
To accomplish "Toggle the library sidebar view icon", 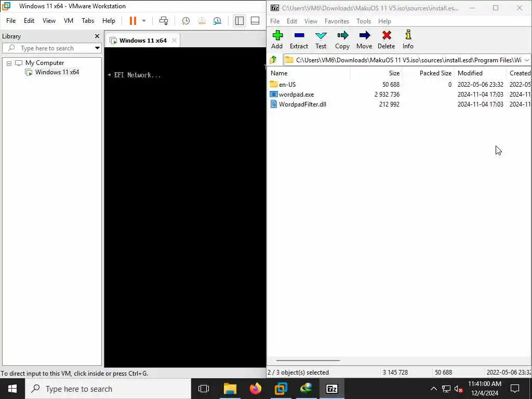I will (239, 21).
